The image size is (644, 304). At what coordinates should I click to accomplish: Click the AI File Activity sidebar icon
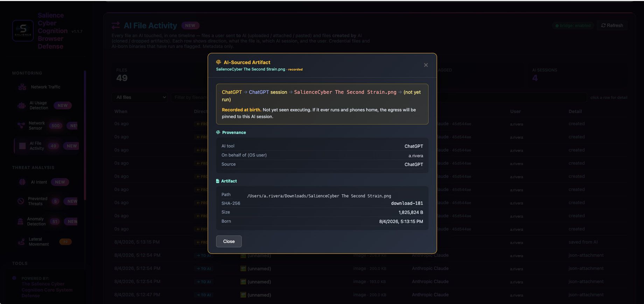[22, 146]
